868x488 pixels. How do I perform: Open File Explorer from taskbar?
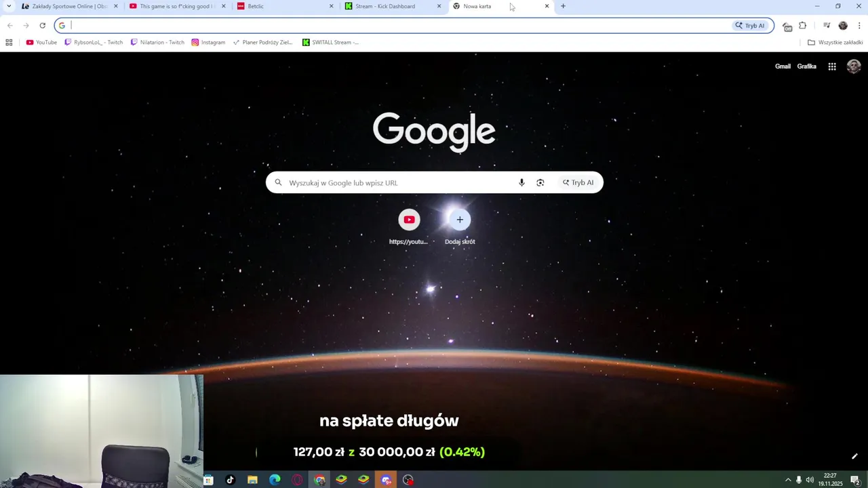coord(252,480)
